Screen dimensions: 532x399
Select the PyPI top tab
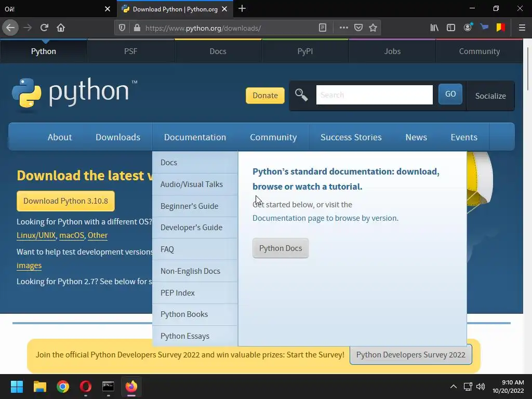305,51
